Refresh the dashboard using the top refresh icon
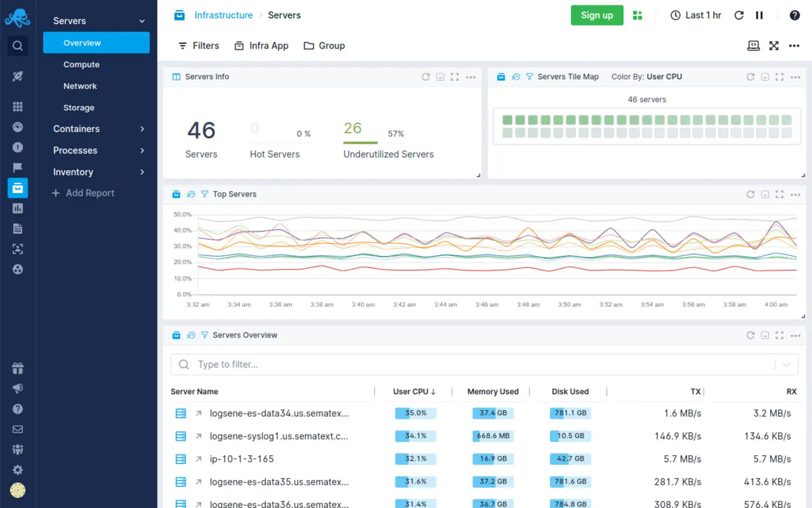The image size is (812, 508). click(x=739, y=15)
